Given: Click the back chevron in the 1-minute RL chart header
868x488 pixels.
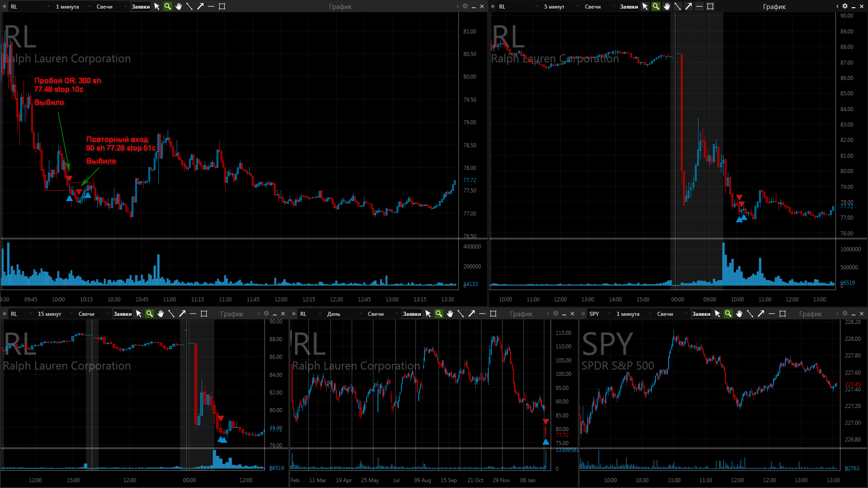Looking at the screenshot, I should [x=457, y=6].
